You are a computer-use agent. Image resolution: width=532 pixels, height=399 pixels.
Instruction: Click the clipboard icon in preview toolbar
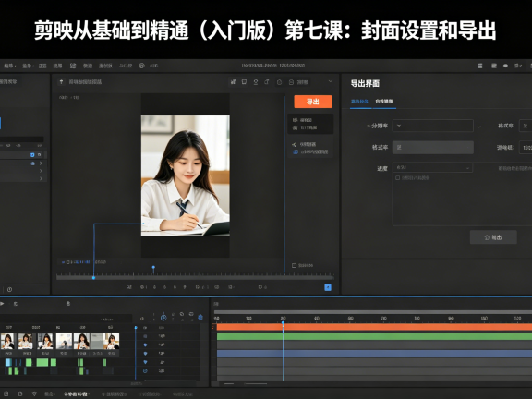point(244,82)
